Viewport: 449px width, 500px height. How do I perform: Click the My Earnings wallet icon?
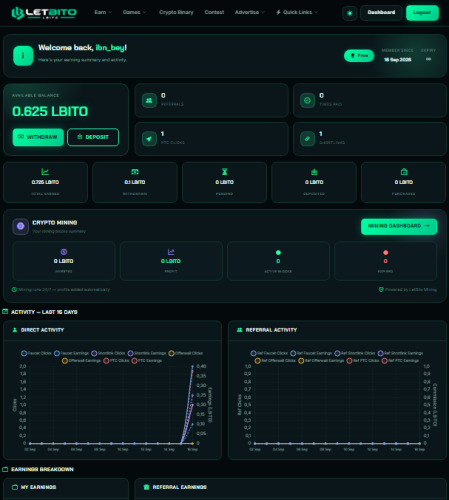15,487
